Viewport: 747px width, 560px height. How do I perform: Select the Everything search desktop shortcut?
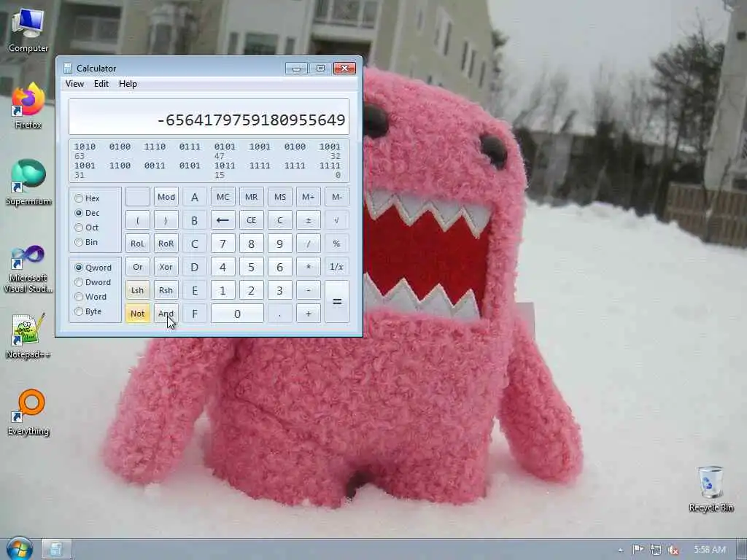(x=29, y=413)
